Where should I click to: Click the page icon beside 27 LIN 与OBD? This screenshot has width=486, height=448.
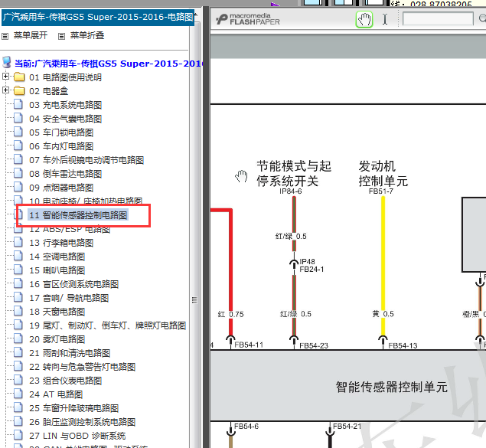pyautogui.click(x=18, y=435)
